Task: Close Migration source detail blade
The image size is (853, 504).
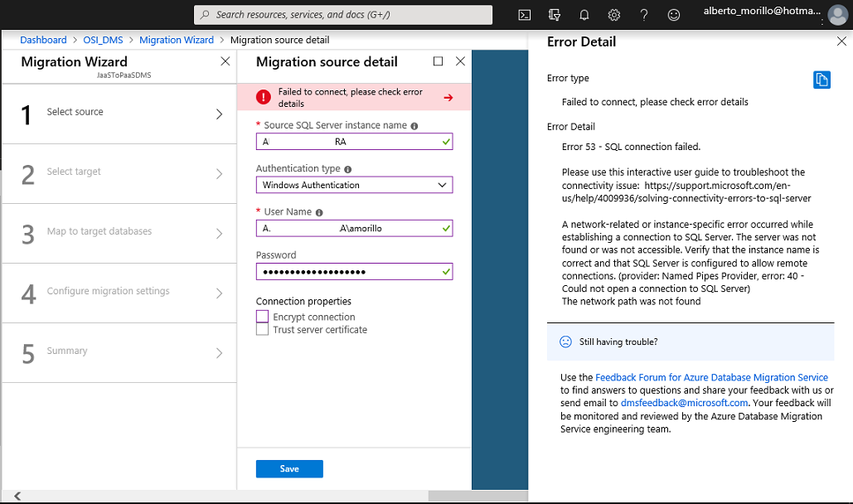Action: pyautogui.click(x=460, y=61)
